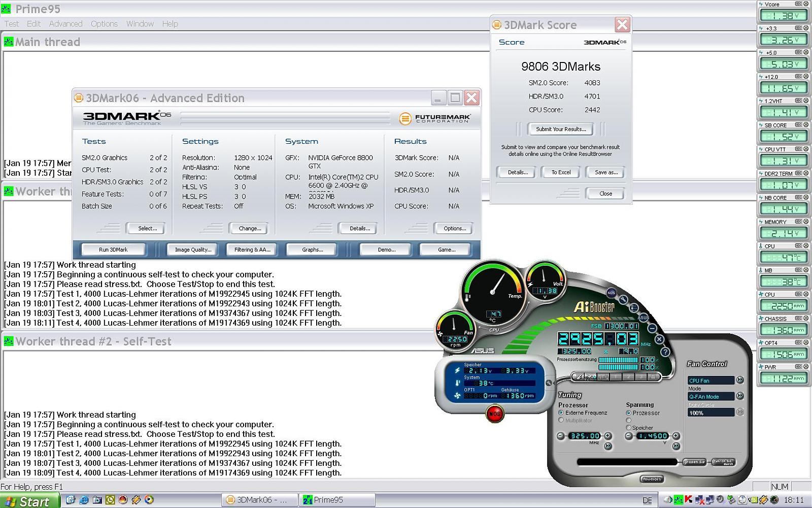Click the Prime95 icon in the title bar

pos(6,9)
